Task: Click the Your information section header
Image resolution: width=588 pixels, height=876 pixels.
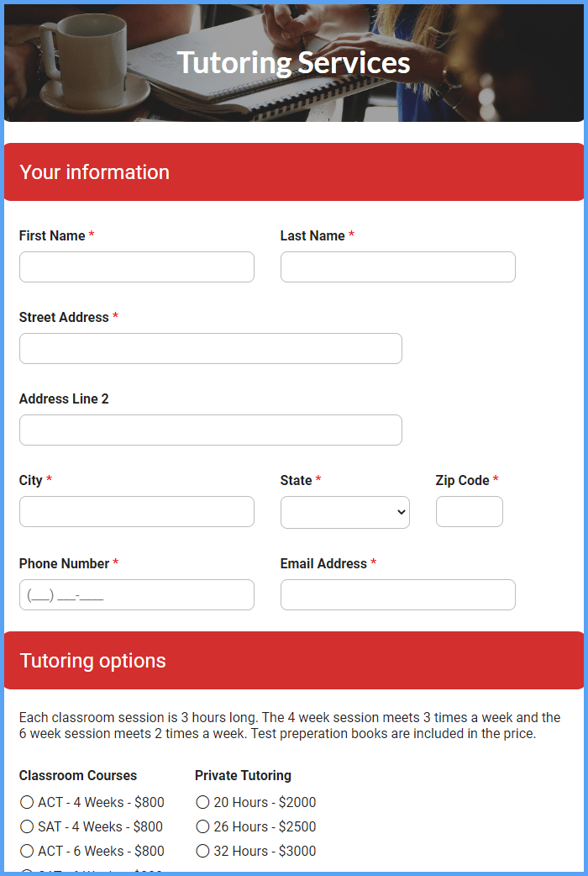Action: (x=294, y=172)
